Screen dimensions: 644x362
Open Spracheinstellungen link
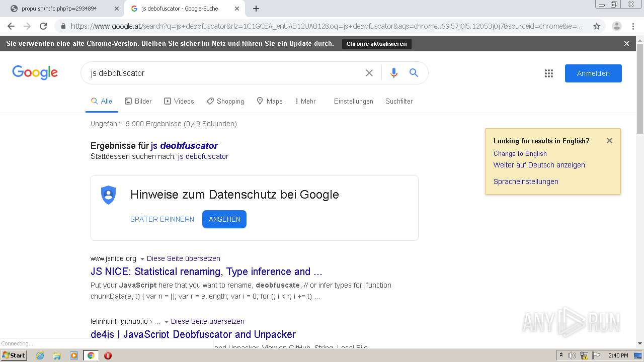pos(526,182)
